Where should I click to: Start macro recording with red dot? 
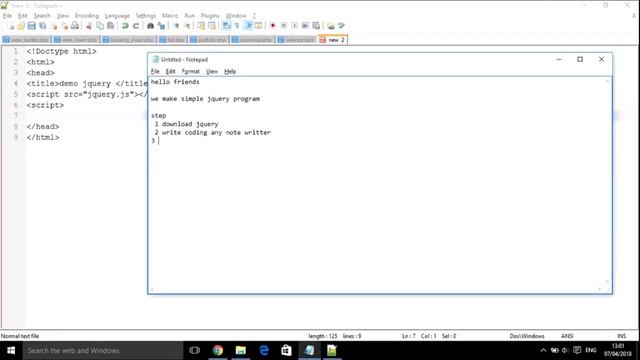pos(273,26)
